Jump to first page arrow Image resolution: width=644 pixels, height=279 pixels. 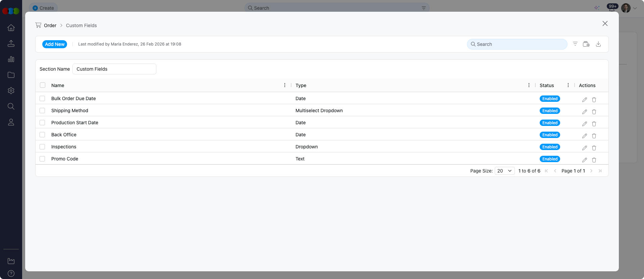pyautogui.click(x=546, y=171)
